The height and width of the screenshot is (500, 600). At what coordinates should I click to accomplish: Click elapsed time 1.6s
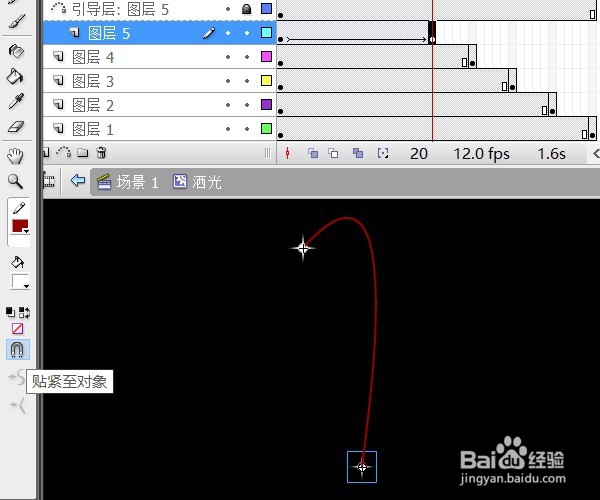pyautogui.click(x=551, y=154)
